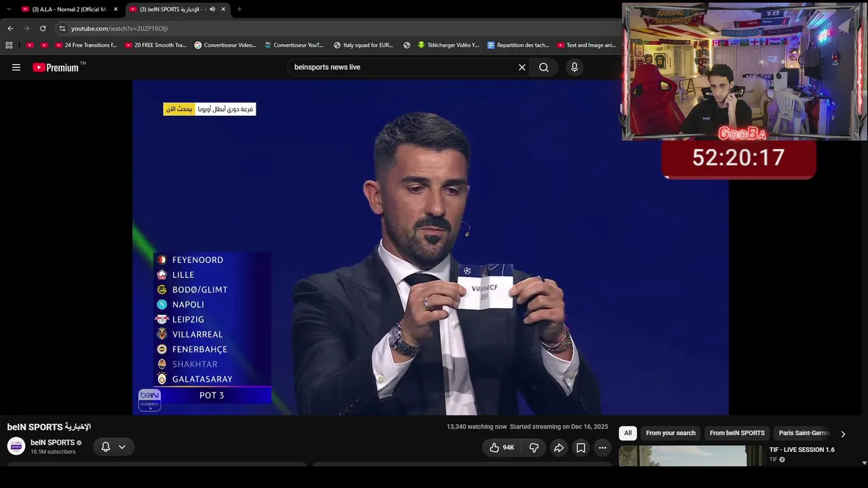The height and width of the screenshot is (488, 868).
Task: Select the 'From your search' chip
Action: pos(671,433)
